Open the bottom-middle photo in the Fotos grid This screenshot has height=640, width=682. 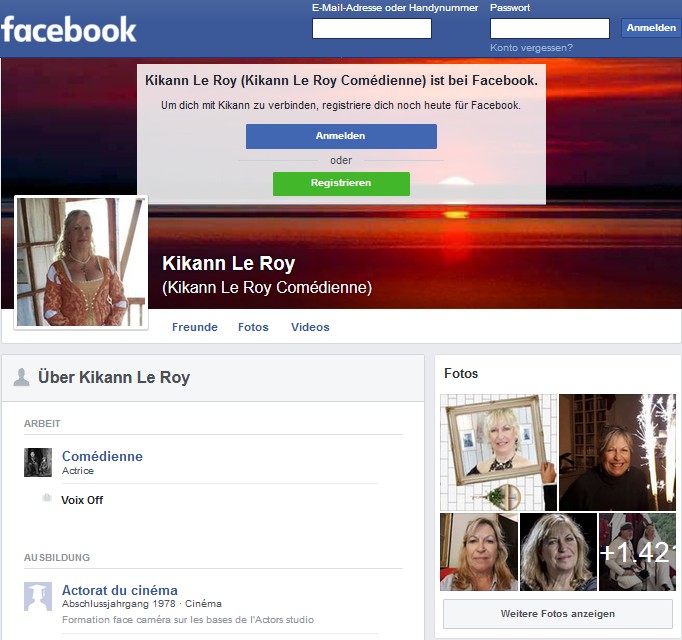click(558, 552)
